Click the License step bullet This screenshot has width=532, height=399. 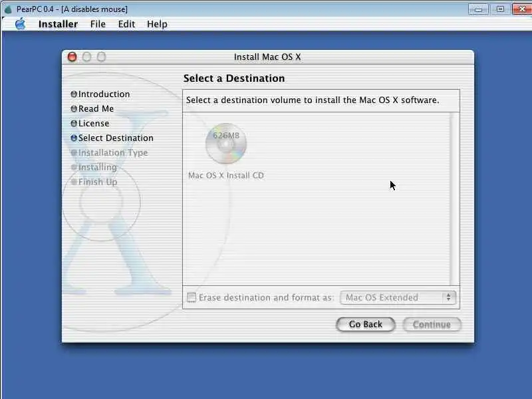[x=74, y=123]
